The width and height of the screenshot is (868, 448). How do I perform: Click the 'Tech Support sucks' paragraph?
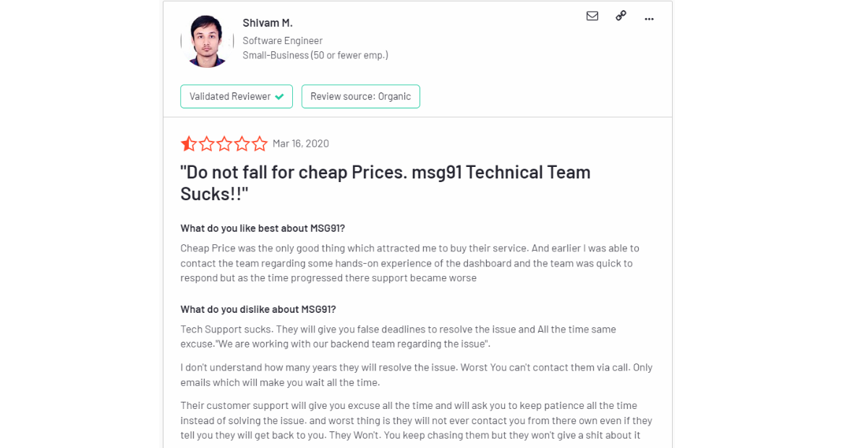(399, 337)
